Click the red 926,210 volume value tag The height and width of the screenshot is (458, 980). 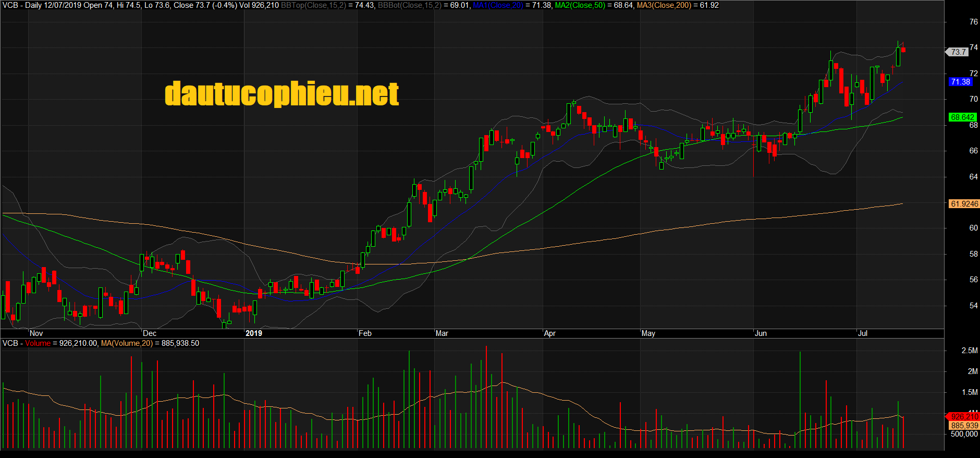click(x=964, y=416)
